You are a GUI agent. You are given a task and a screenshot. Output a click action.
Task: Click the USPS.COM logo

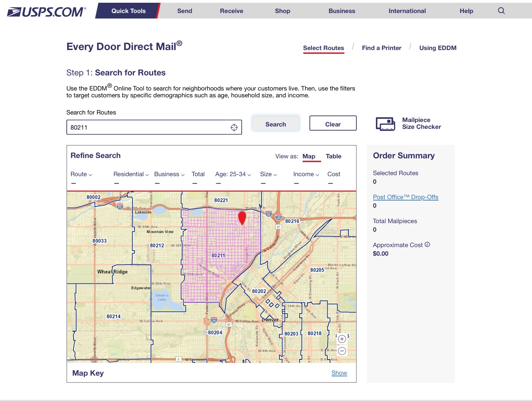pos(47,12)
